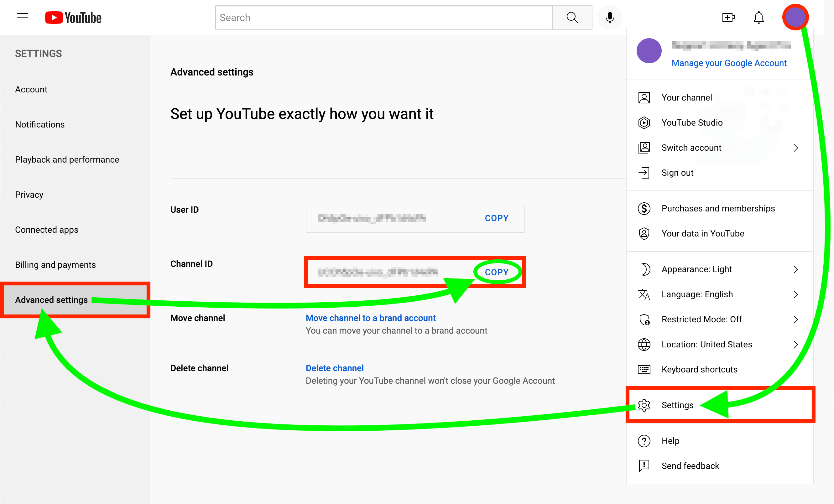Click the Send feedback exclamation icon
This screenshot has width=834, height=504.
point(644,466)
